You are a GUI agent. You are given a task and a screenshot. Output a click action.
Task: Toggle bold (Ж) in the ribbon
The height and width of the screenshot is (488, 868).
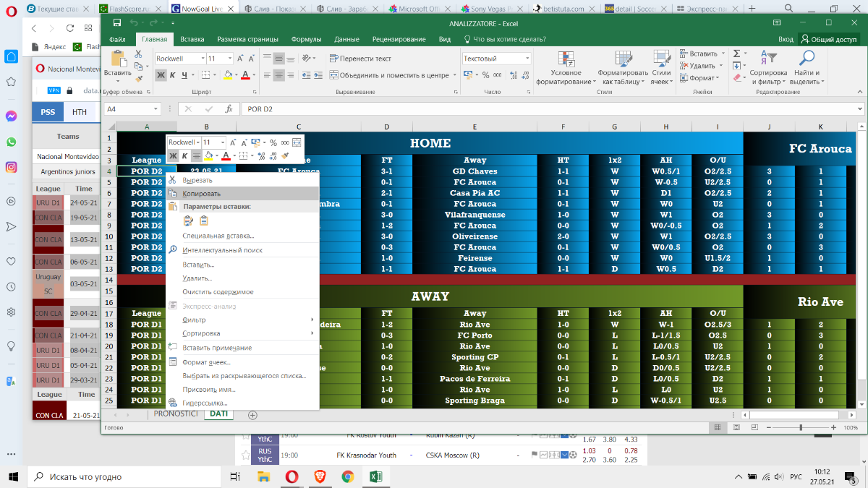click(161, 74)
